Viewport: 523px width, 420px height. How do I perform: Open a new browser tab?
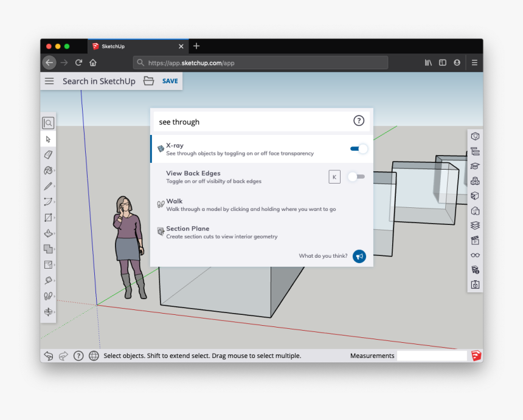click(x=196, y=46)
